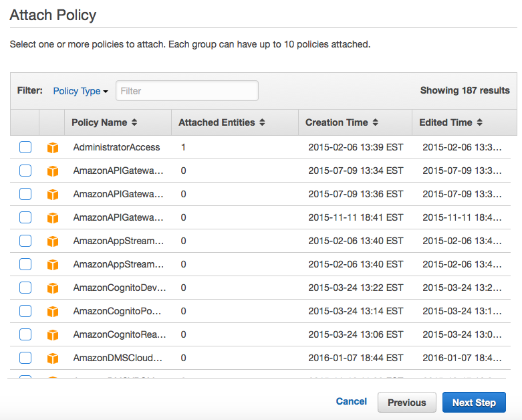Click the AmazonDMSCloud... policy cube icon
The image size is (522, 420).
click(x=53, y=358)
